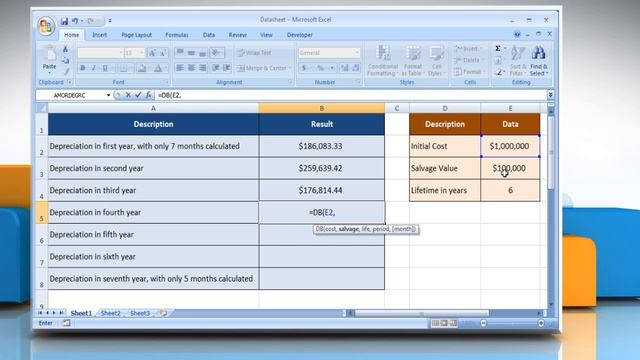Screen dimensions: 640x360
Task: Open the Clear eraser icon
Action: [498, 72]
